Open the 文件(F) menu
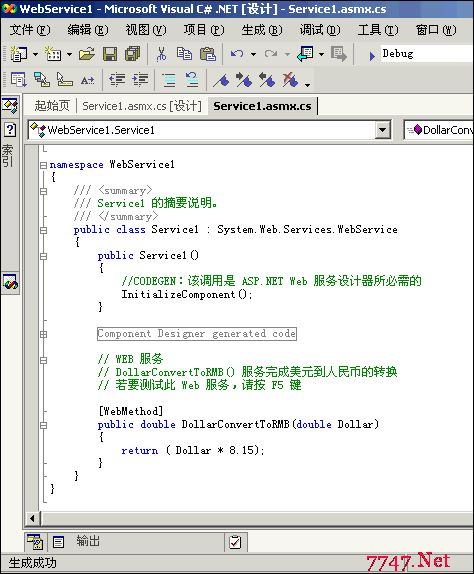The height and width of the screenshot is (574, 474). [30, 30]
